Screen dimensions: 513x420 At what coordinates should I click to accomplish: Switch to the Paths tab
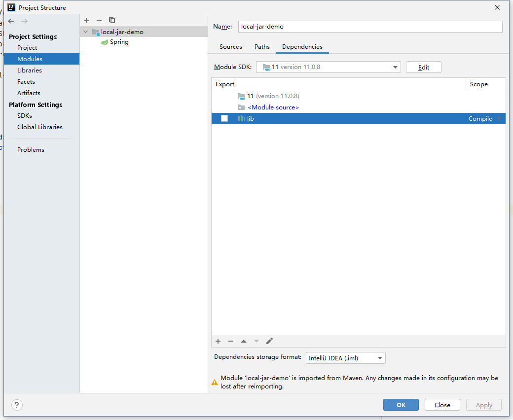click(262, 47)
